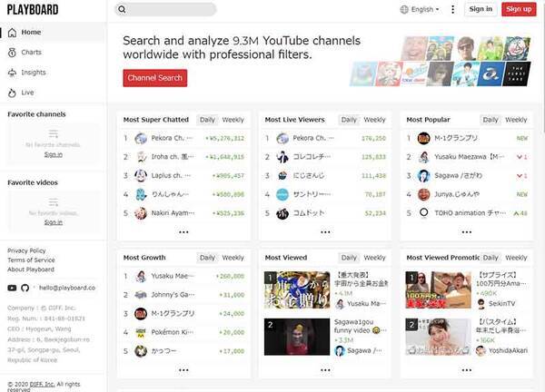Click the red Sign up button
The image size is (545, 392).
pos(519,9)
